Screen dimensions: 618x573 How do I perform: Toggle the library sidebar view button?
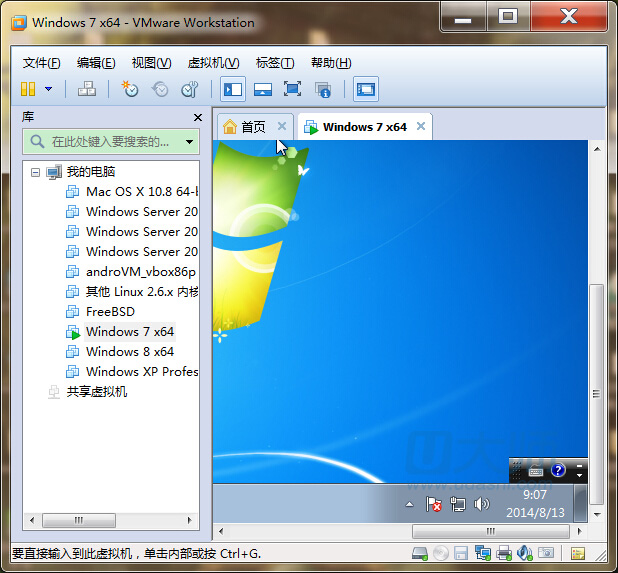[x=233, y=89]
